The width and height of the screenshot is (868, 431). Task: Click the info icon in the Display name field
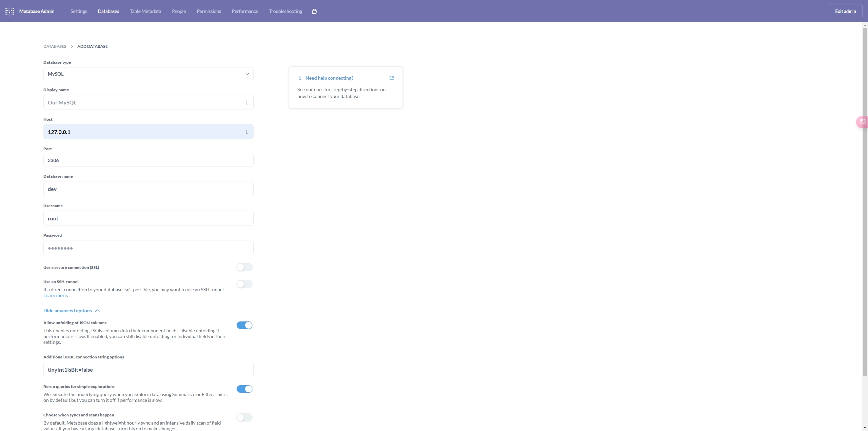(246, 102)
